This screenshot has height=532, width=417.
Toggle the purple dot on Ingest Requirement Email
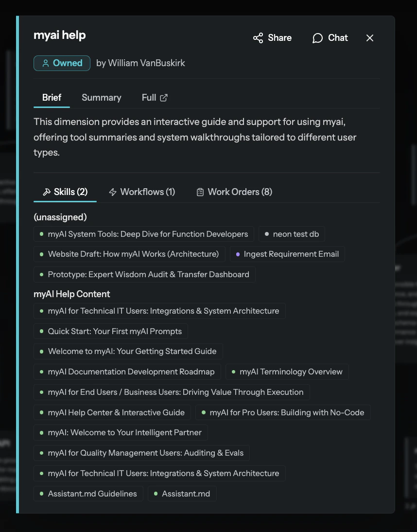238,254
